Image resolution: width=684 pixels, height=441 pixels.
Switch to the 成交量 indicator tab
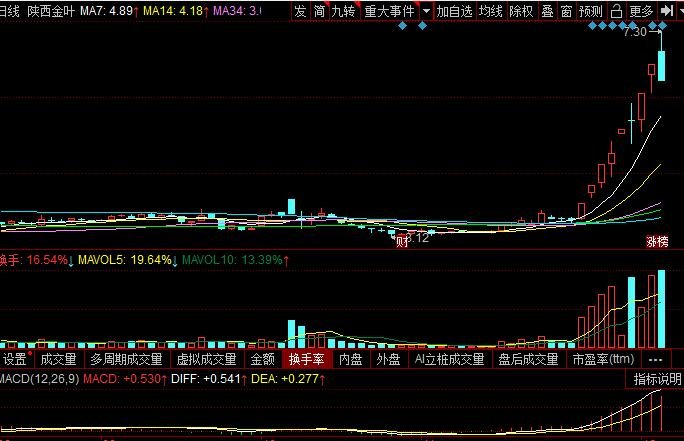pos(58,359)
